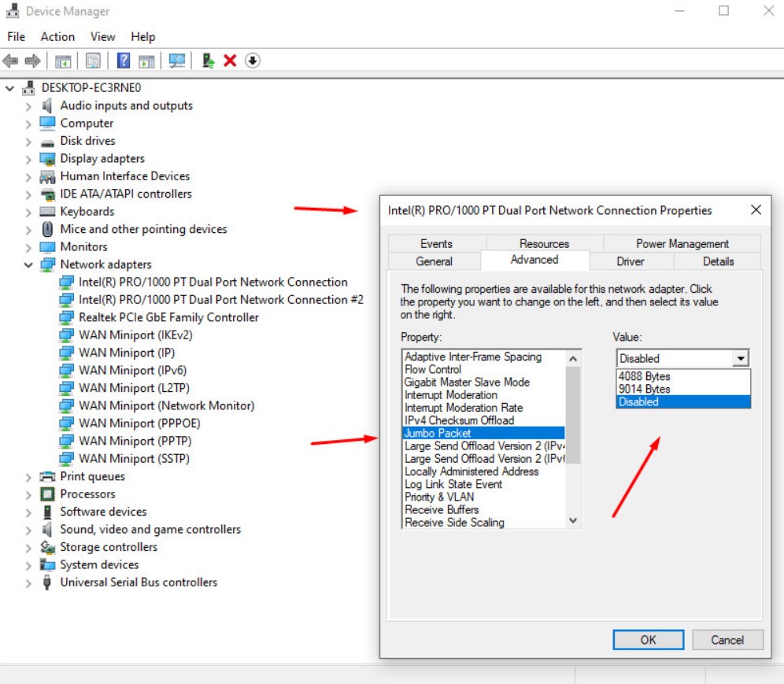Viewport: 784px width, 684px height.
Task: Click the Audio inputs and outputs speaker icon
Action: [47, 105]
